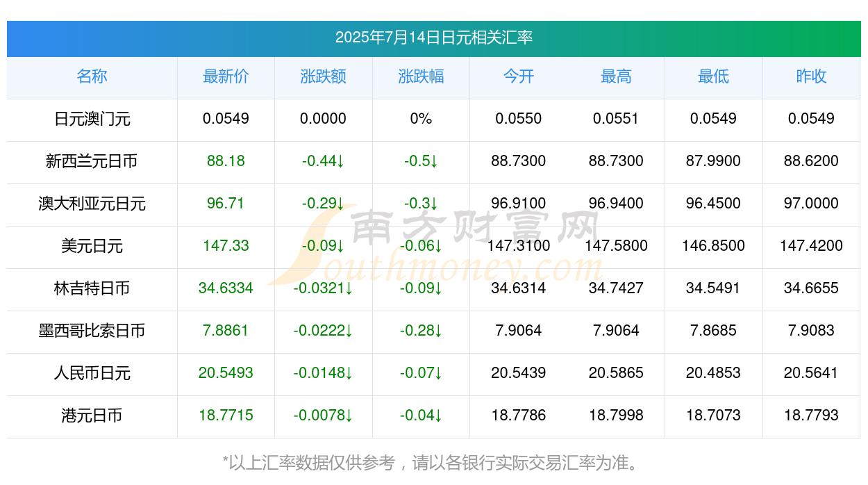This screenshot has width=868, height=485.
Task: Click the 美元日元 currency name
Action: (x=92, y=246)
